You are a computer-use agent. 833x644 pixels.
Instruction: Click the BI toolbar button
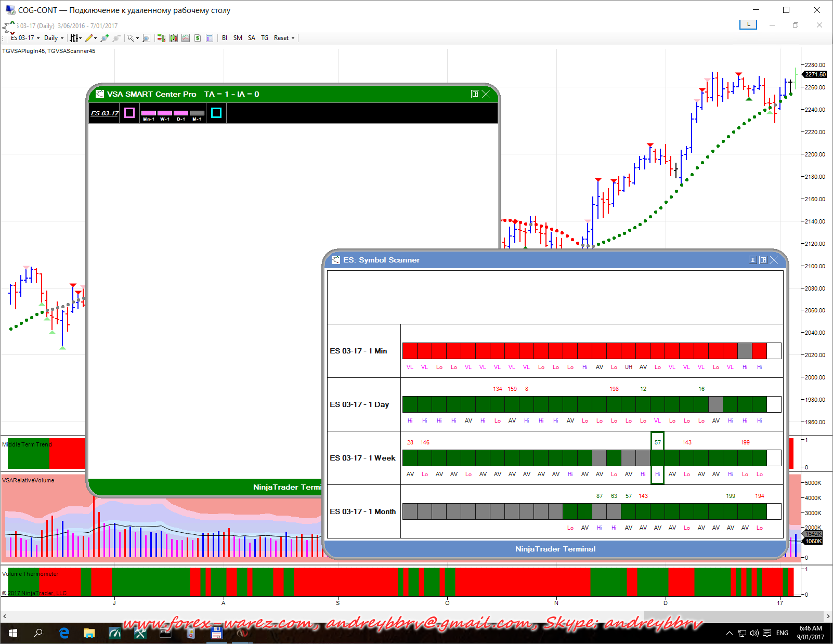tap(225, 38)
